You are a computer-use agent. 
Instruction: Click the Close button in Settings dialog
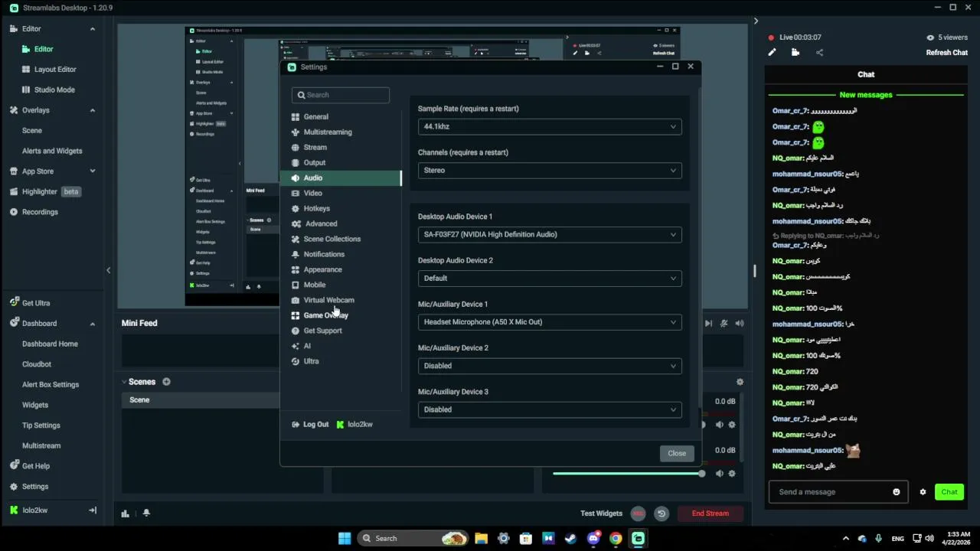click(677, 454)
